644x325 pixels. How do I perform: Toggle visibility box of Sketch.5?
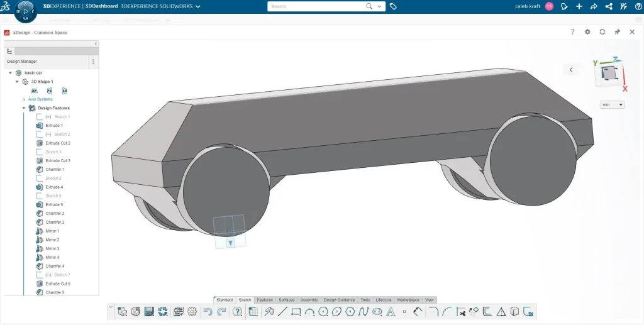point(40,179)
